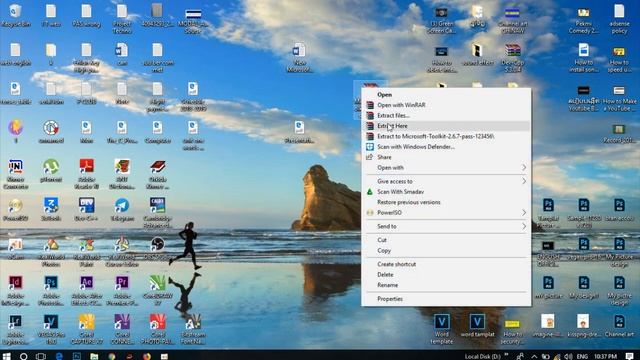Select the CorelDRAW X7 desktop shortcut

(x=158, y=291)
